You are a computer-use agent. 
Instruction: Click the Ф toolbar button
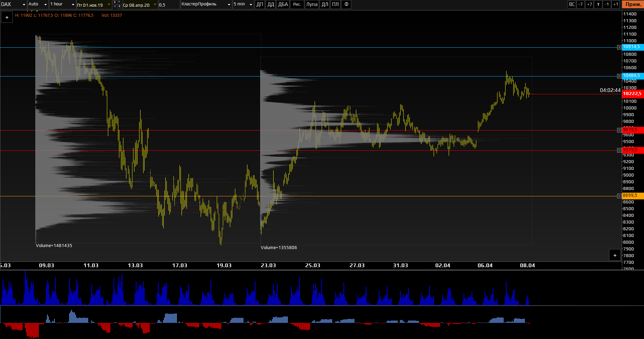click(346, 4)
